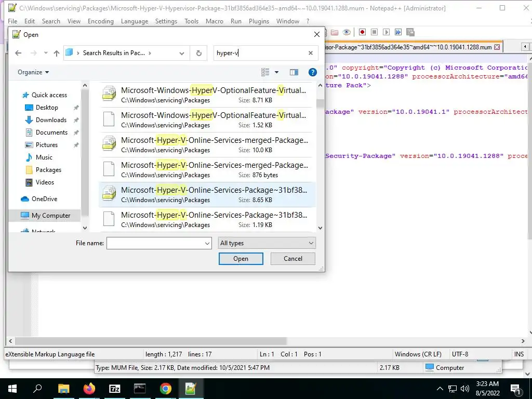Select the 8.65 KB Online-Services-Package file
The height and width of the screenshot is (399, 532).
point(207,194)
